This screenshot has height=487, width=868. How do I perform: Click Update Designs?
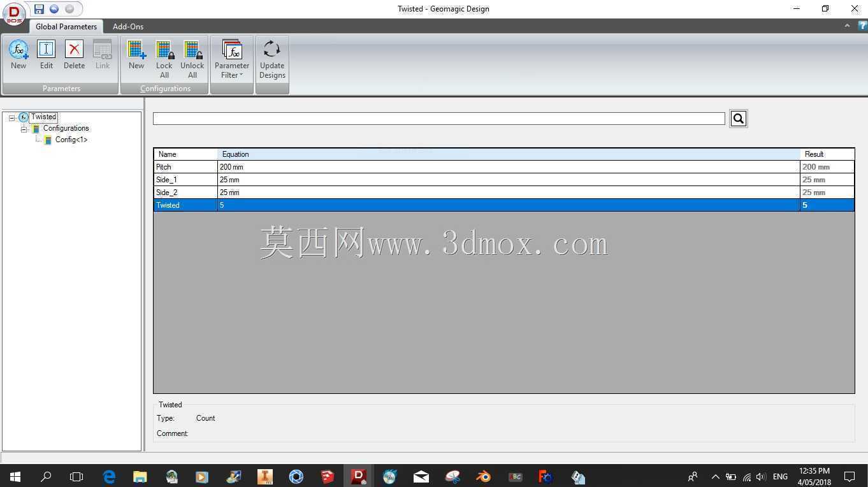272,59
